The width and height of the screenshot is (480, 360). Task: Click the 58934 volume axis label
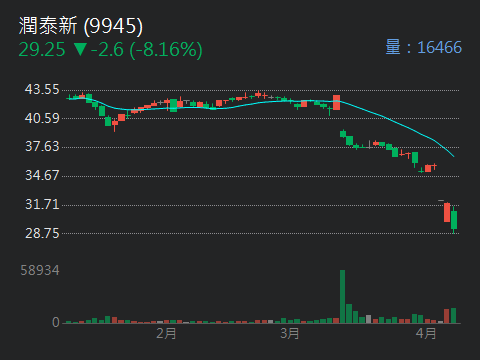point(40,270)
